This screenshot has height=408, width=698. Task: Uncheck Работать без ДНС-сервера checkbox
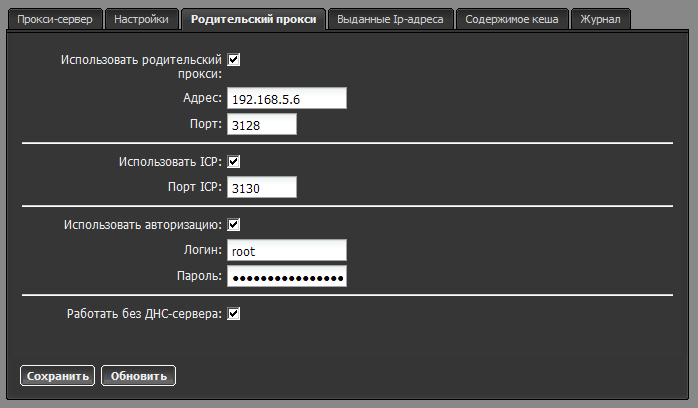234,314
